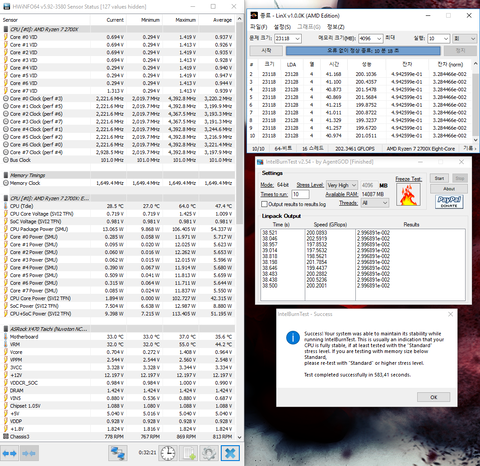Click the Sensor column header in HWiNFO
This screenshot has height=466, width=480.
pos(45,20)
